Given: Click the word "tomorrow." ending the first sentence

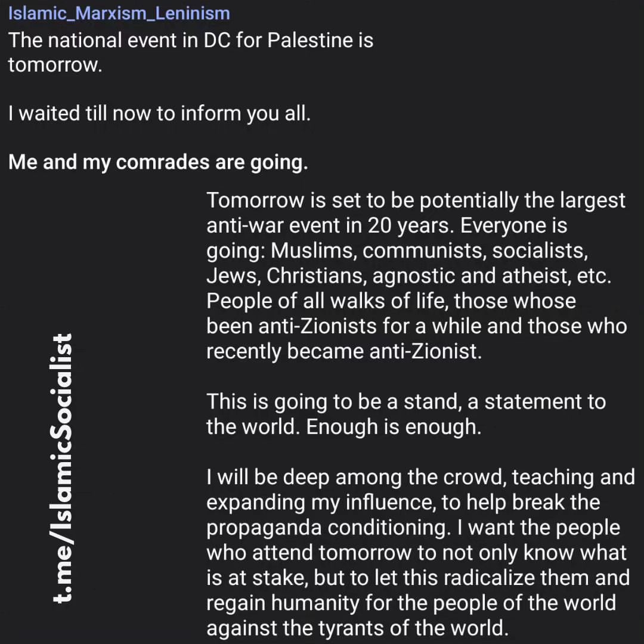Looking at the screenshot, I should coord(55,64).
